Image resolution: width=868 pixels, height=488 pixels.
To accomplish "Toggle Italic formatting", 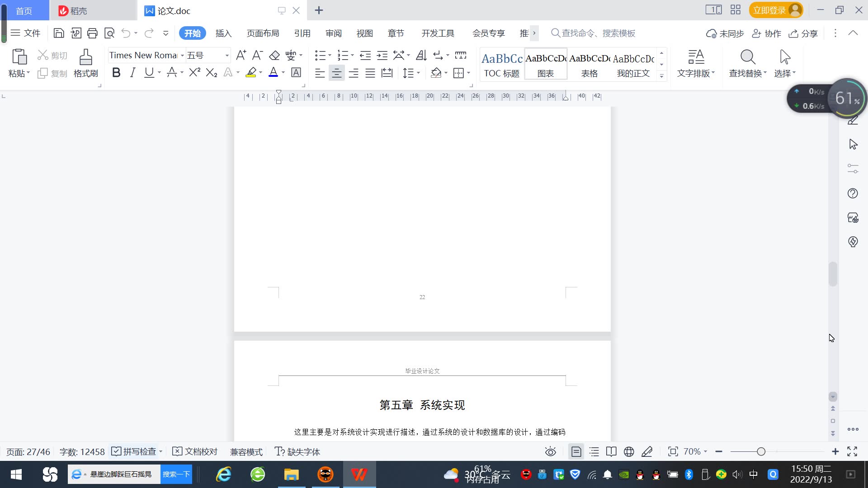I will point(132,72).
